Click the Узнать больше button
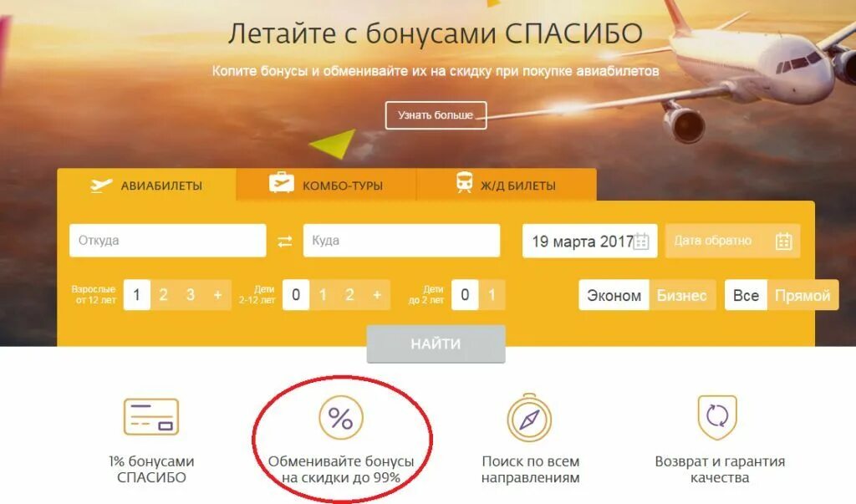856x504 pixels. point(436,115)
